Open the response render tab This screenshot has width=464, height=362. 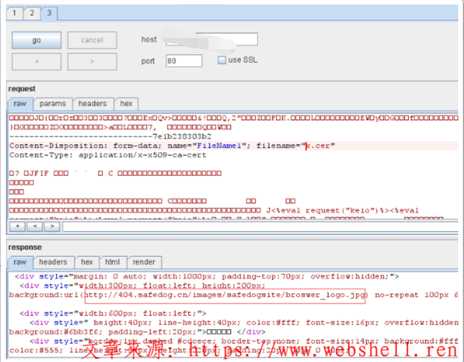(x=144, y=262)
